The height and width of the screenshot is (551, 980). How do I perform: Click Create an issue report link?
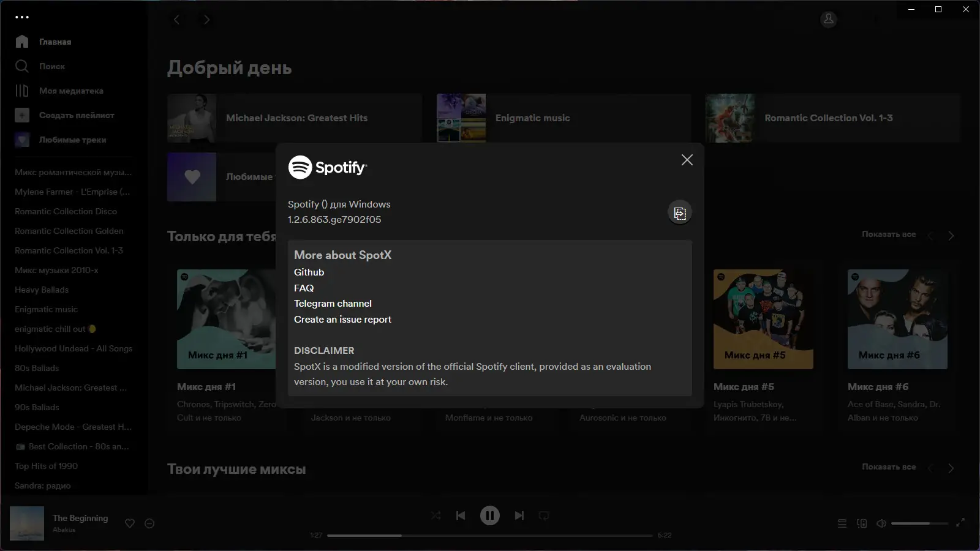342,320
